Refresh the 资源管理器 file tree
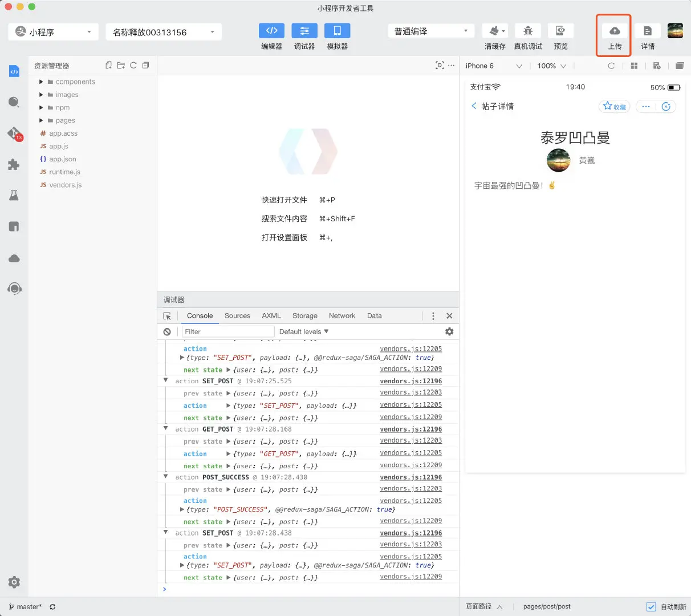 pyautogui.click(x=133, y=66)
